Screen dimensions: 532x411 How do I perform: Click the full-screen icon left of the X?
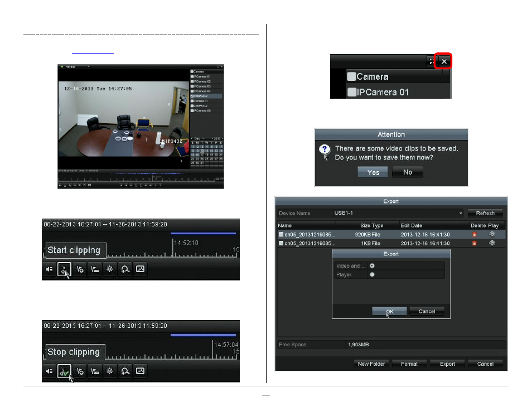tap(431, 61)
